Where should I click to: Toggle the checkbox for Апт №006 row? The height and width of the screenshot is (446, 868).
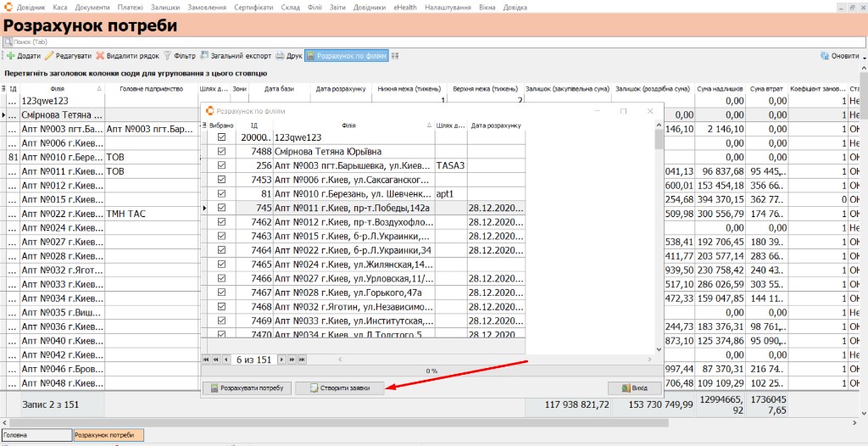222,180
